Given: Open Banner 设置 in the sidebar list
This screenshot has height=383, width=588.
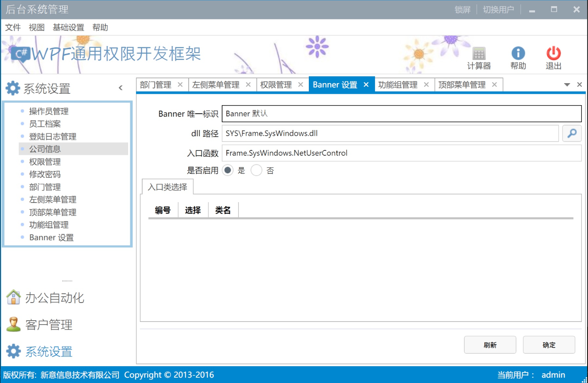Looking at the screenshot, I should pos(51,237).
